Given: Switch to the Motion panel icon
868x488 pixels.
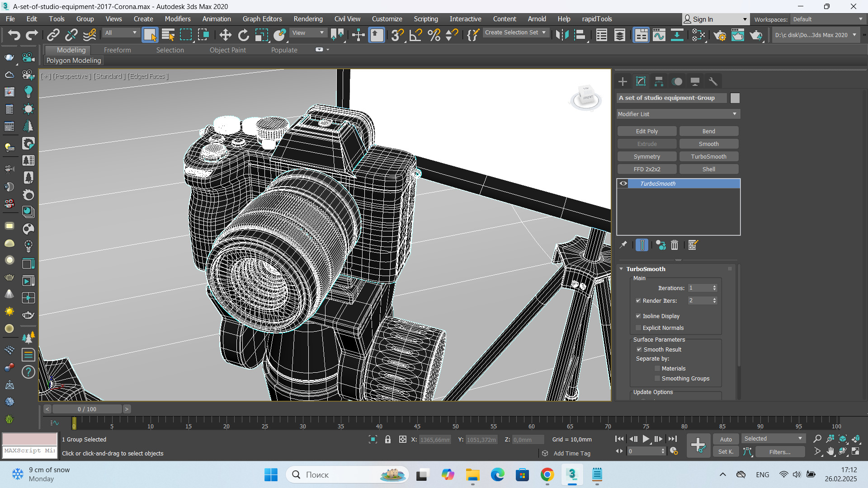Looking at the screenshot, I should (677, 81).
